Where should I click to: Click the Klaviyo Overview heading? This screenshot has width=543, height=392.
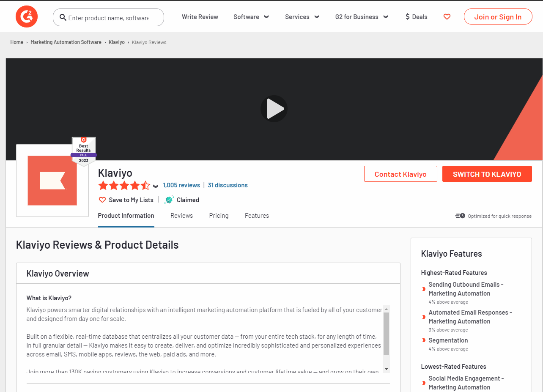point(58,274)
